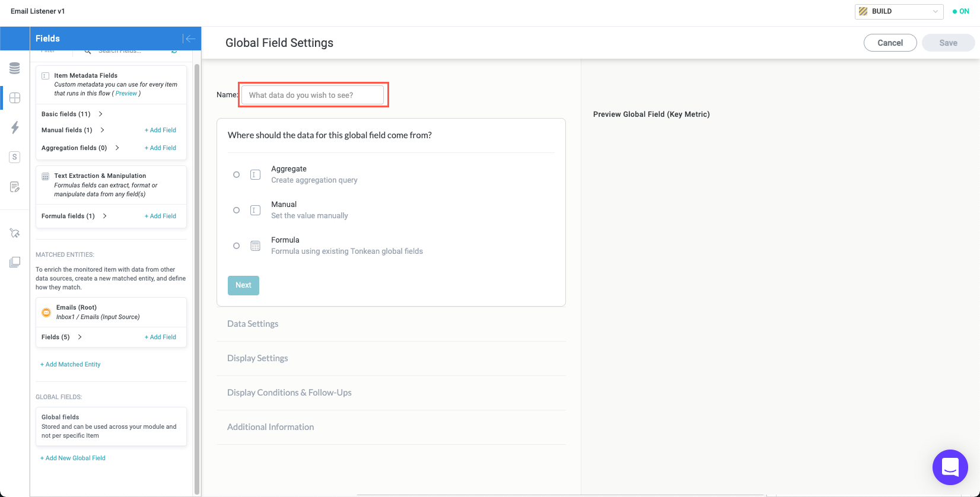This screenshot has width=980, height=497.
Task: Open the chat support bubble
Action: (950, 467)
